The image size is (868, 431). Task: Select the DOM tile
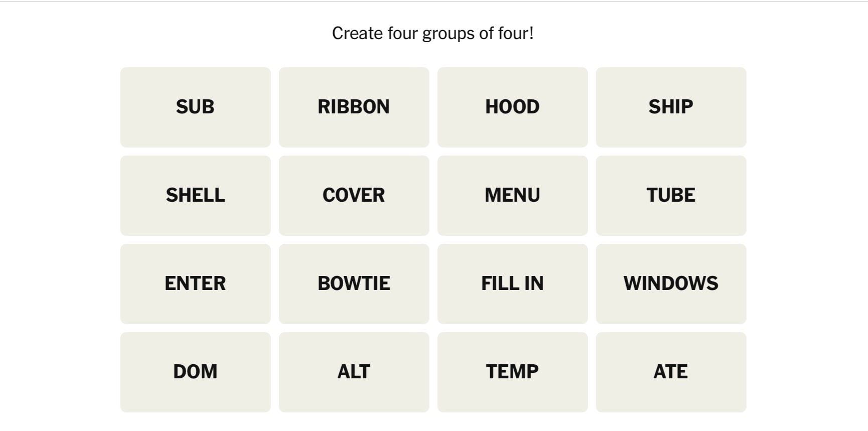tap(195, 372)
